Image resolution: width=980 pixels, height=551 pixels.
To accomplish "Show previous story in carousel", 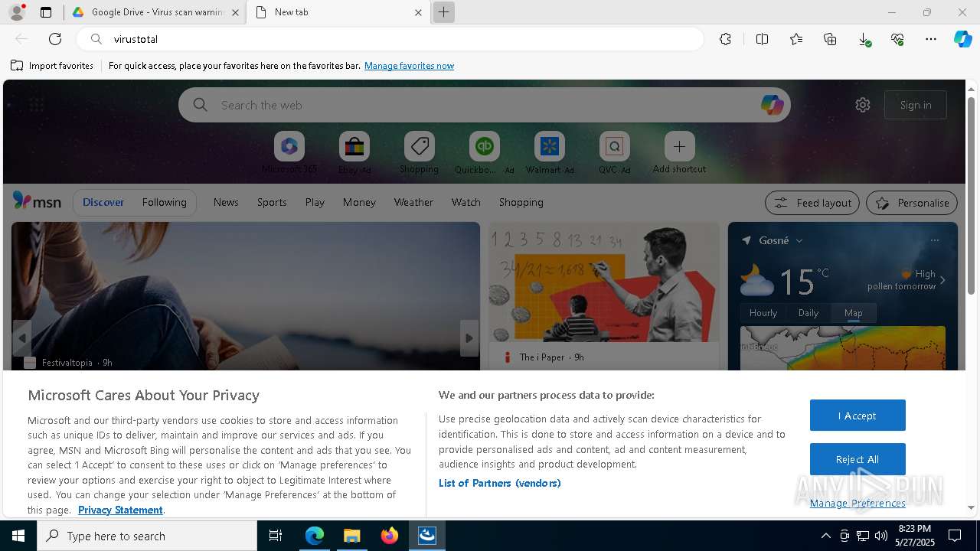I will pos(22,338).
